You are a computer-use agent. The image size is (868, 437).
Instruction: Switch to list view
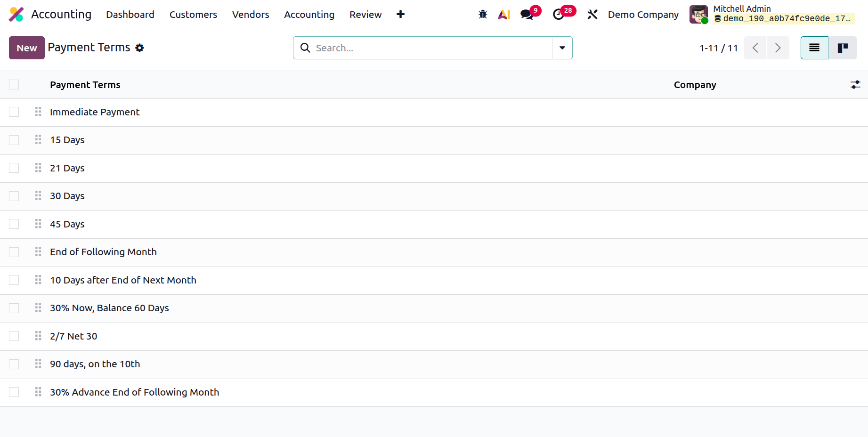[814, 48]
